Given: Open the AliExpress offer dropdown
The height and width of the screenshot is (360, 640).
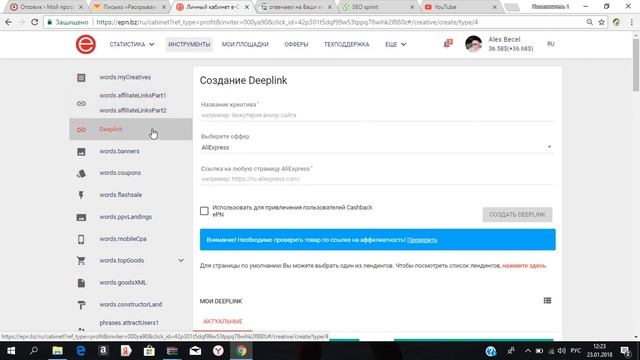Looking at the screenshot, I should (377, 147).
